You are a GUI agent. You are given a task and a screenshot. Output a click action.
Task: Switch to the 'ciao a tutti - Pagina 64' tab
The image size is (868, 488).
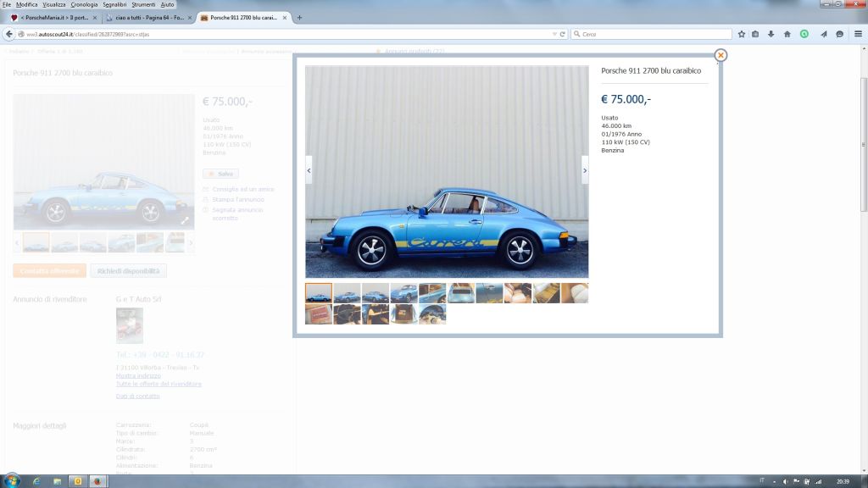148,18
